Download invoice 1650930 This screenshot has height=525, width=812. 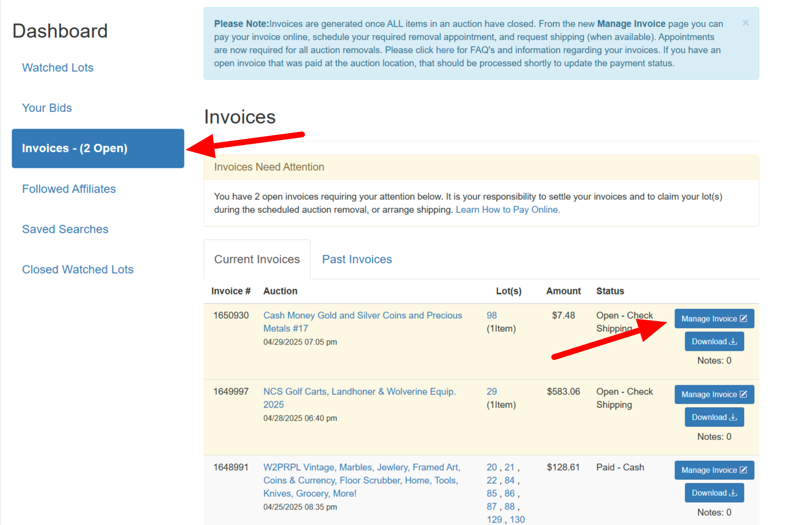click(x=714, y=342)
